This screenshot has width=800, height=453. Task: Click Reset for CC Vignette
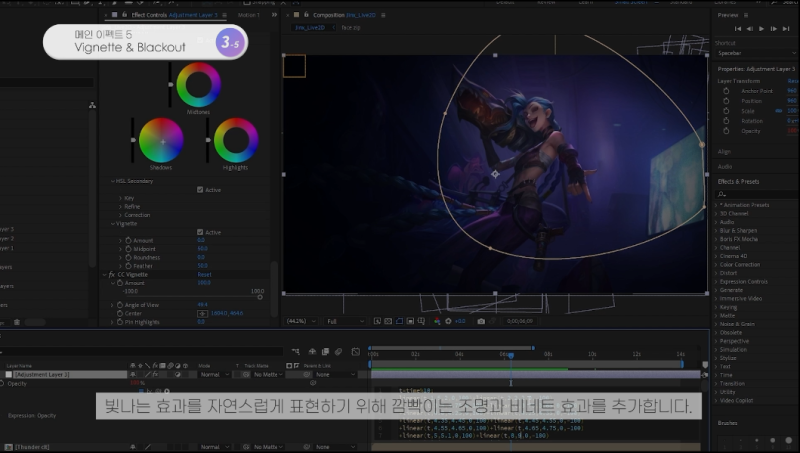coord(203,274)
